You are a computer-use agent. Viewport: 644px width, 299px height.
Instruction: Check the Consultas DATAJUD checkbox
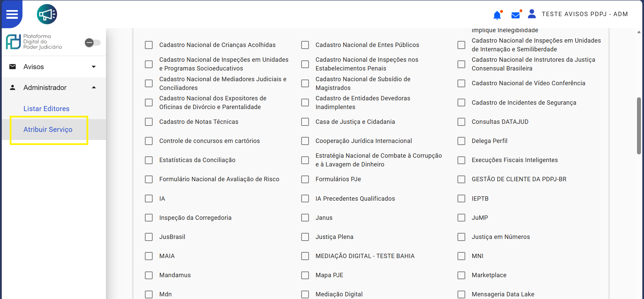pos(462,122)
